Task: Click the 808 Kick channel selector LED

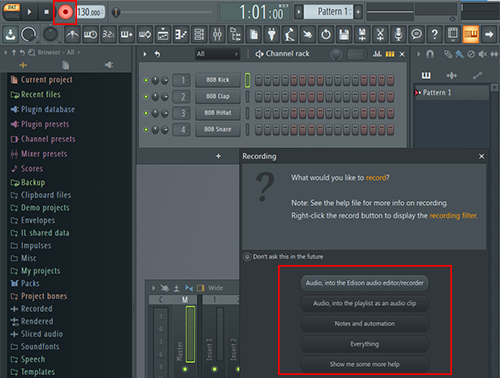Action: click(x=247, y=80)
